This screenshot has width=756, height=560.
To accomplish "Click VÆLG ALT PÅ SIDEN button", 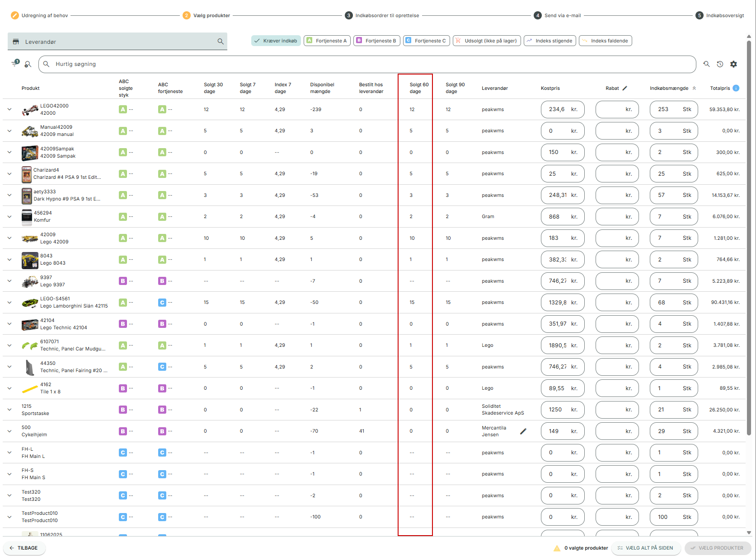I will [x=645, y=548].
